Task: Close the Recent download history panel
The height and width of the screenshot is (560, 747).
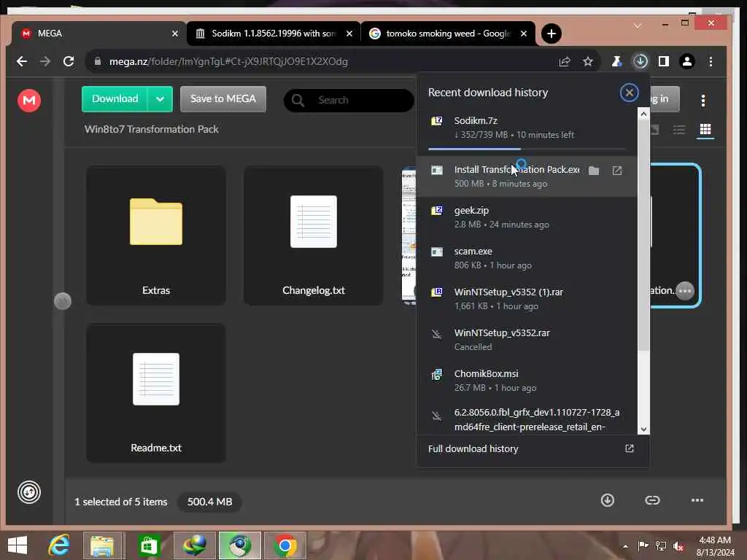Action: (629, 93)
